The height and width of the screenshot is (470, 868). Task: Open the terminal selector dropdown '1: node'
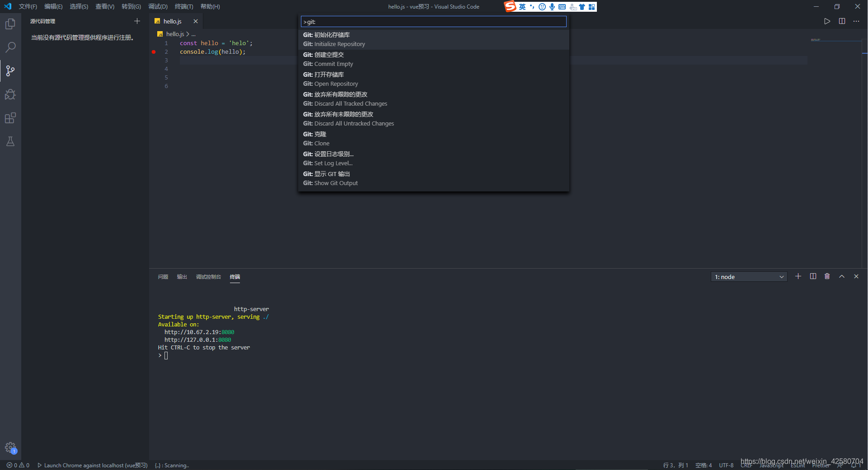point(749,277)
